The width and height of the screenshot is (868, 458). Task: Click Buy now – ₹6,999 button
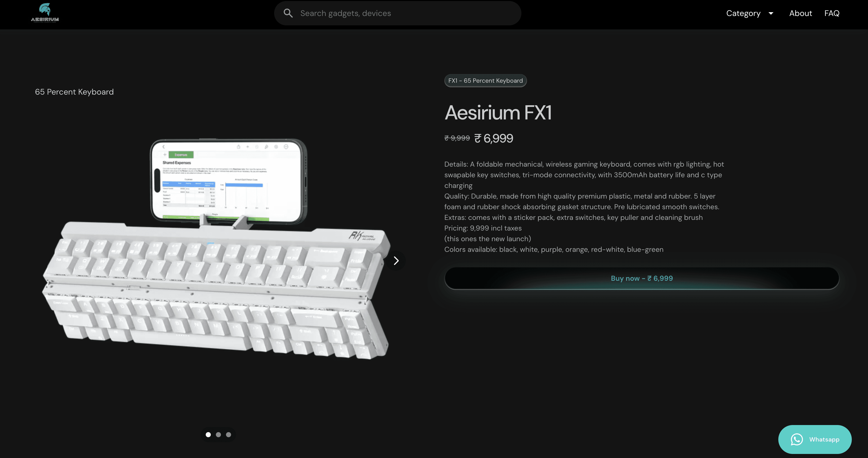tap(641, 278)
